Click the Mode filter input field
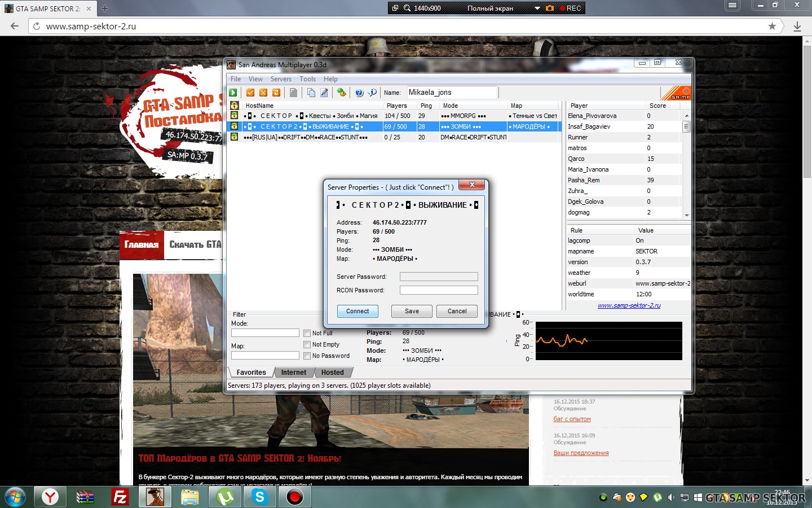 point(265,333)
